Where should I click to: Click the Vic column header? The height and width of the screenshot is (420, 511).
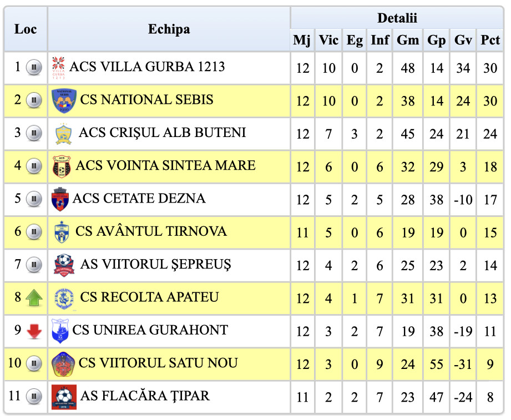(328, 40)
